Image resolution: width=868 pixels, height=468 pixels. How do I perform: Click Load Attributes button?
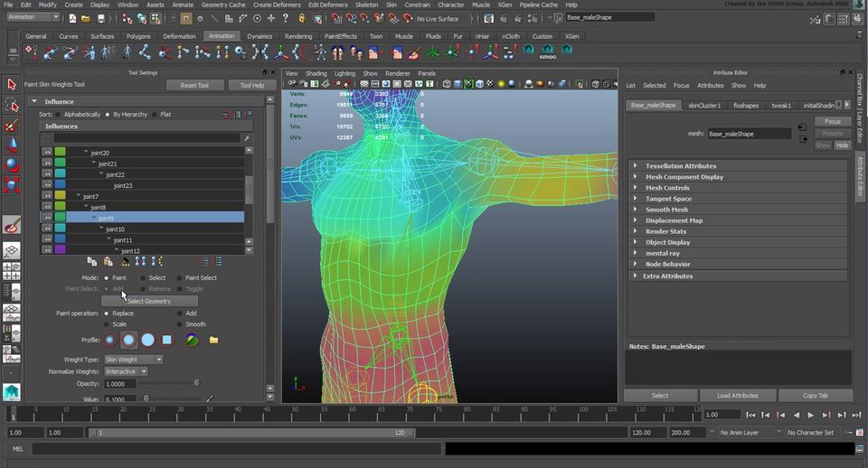pyautogui.click(x=738, y=396)
